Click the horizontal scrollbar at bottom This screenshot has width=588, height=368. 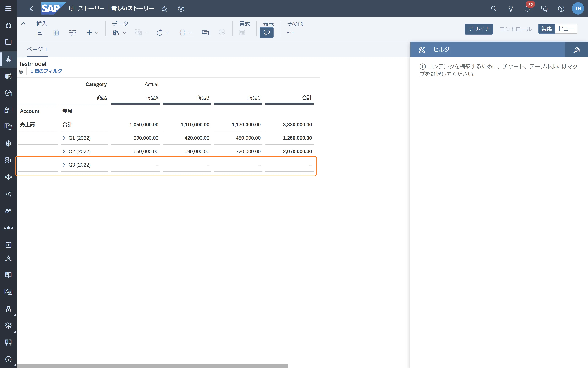152,366
